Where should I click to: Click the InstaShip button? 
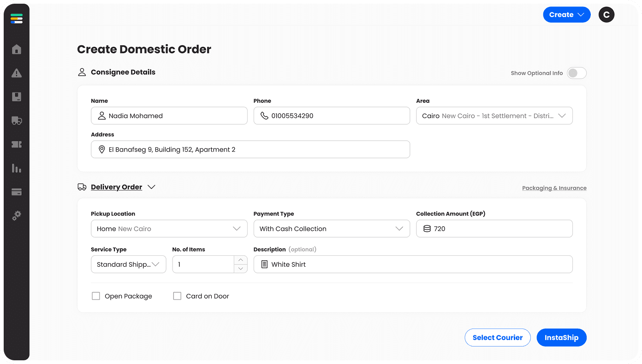(561, 338)
